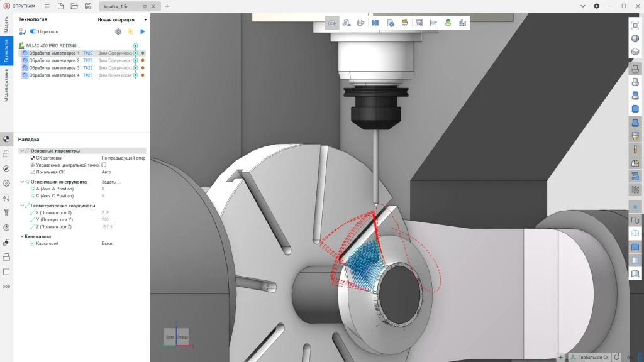644x362 pixels.
Task: Toggle green status marker of Обработка импеллеров 3
Action: [x=136, y=68]
